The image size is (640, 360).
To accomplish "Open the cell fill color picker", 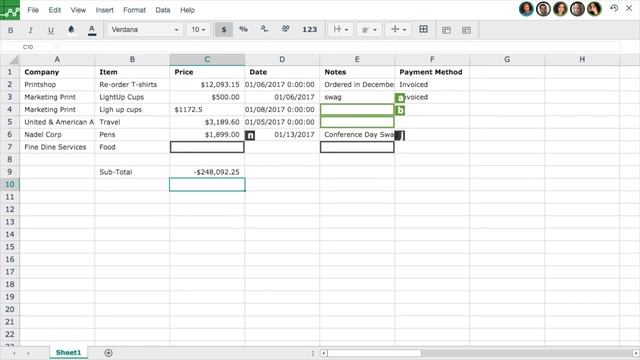I will [71, 30].
